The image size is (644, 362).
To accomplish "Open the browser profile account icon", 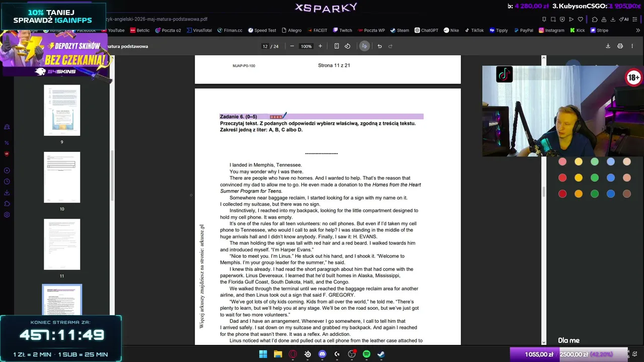I will [604, 19].
